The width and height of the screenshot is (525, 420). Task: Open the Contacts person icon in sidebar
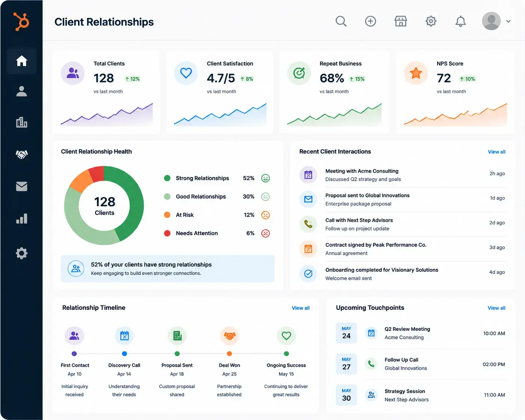pos(22,91)
